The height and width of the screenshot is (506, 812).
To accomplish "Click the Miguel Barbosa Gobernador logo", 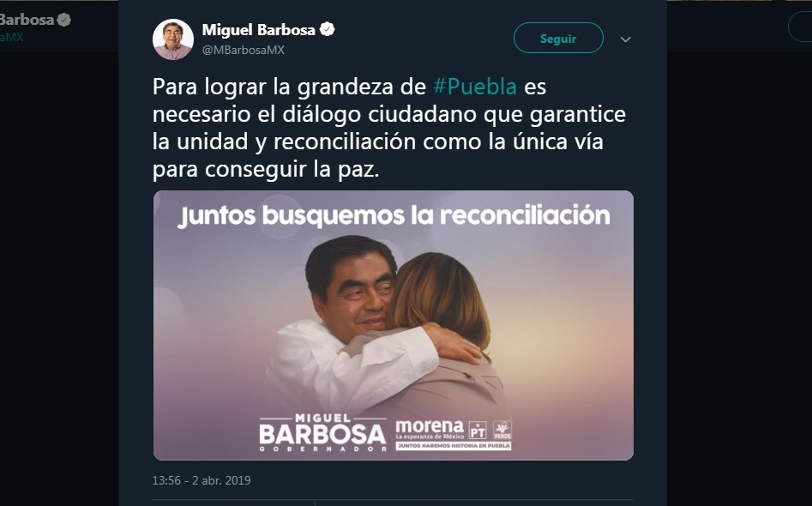I will [x=323, y=433].
